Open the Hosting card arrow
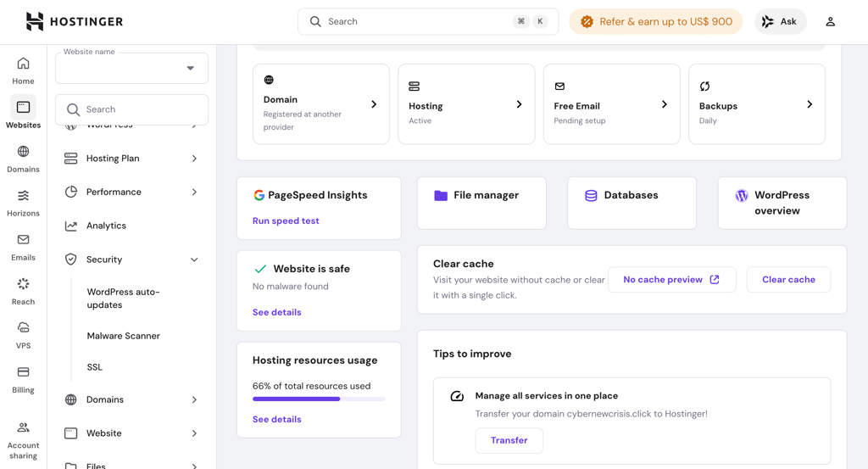This screenshot has width=868, height=469. [520, 104]
